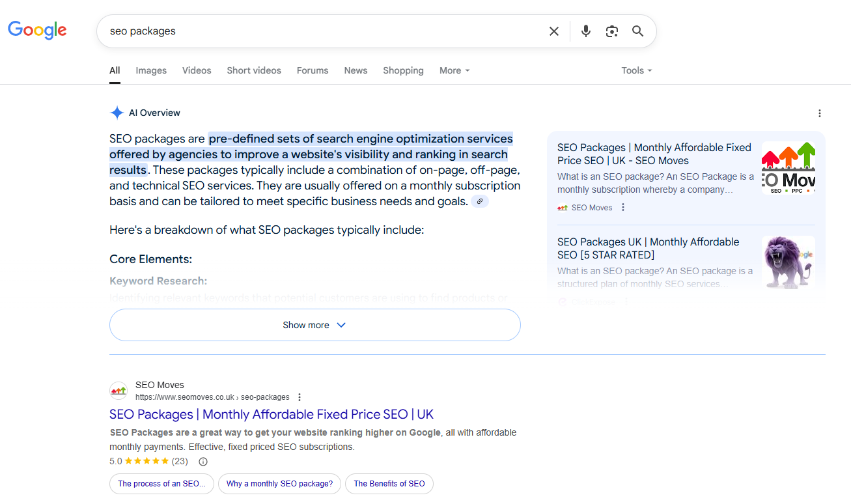Click SEO Moves small favicon in source card
Screen dimensions: 851x504
click(563, 208)
